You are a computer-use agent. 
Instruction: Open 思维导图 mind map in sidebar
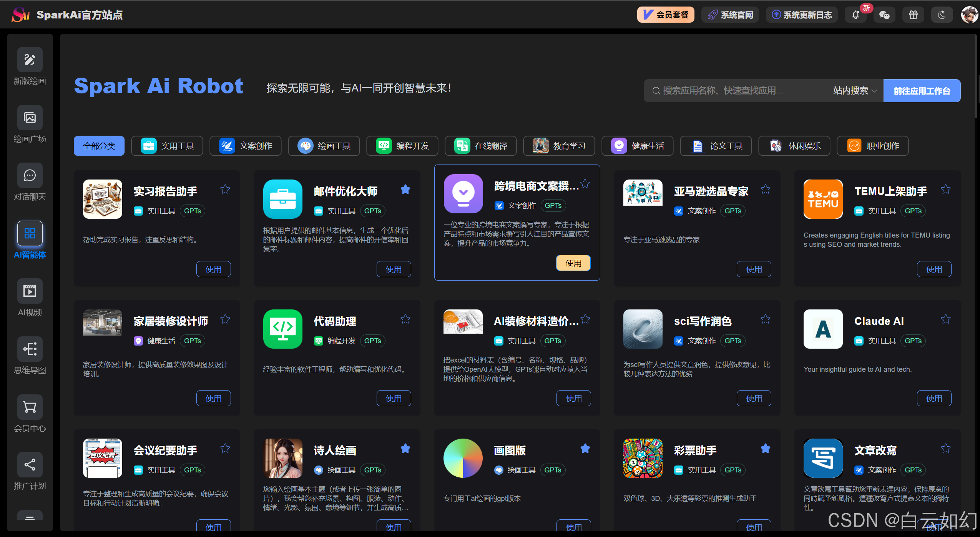pos(30,349)
